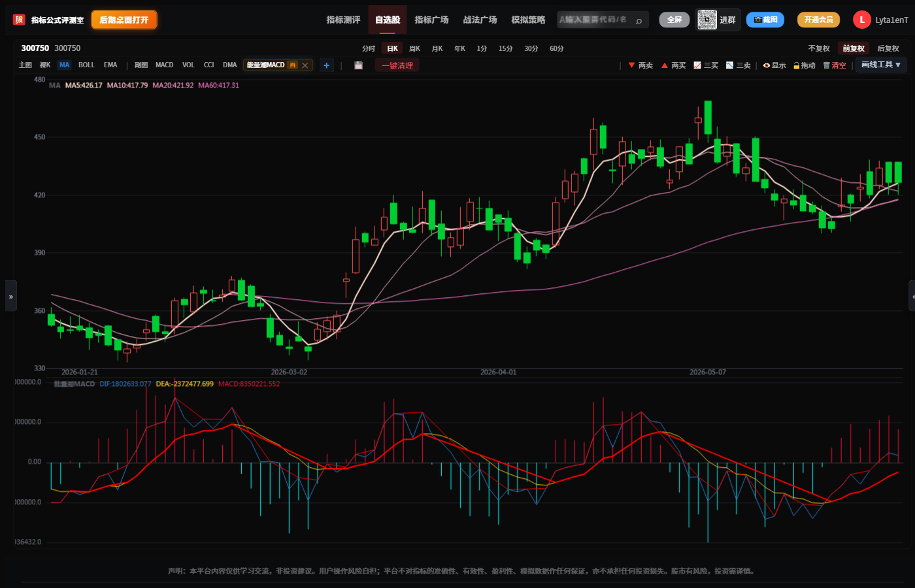Screen dimensions: 915x588
Task: Expand the left side panel arrow
Action: click(11, 296)
